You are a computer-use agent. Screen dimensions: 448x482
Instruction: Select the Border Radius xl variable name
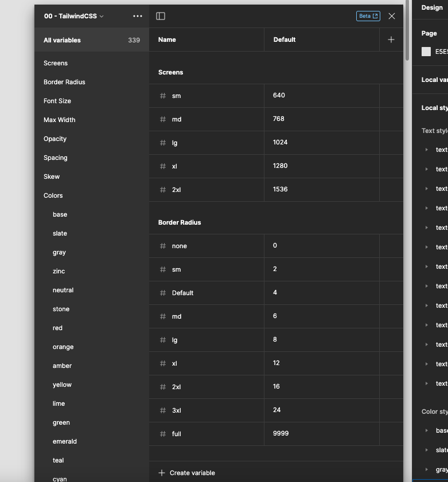tap(174, 363)
